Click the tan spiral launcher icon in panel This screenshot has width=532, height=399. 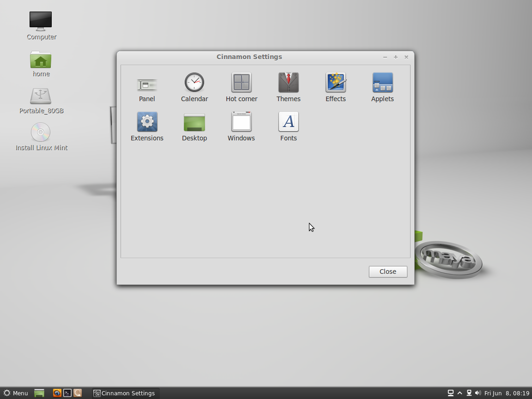pyautogui.click(x=78, y=393)
